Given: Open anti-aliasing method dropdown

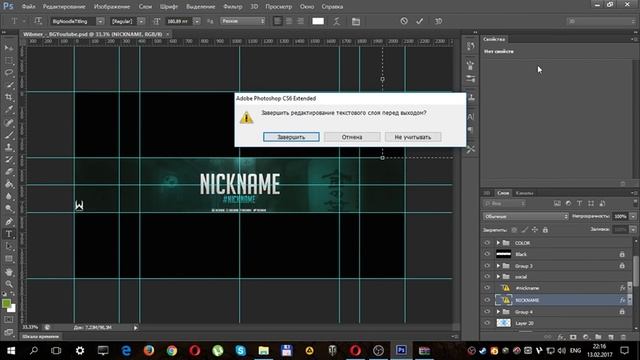Looking at the screenshot, I should 242,21.
